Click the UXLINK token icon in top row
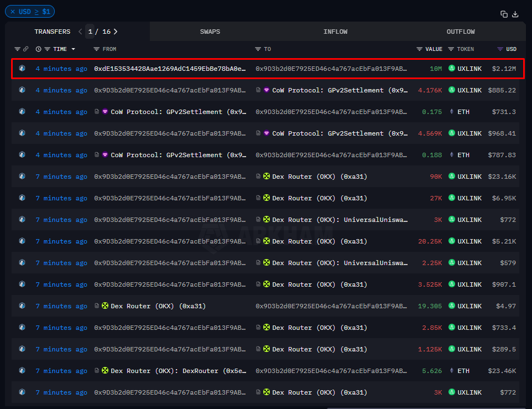Image resolution: width=532 pixels, height=409 pixels. [451, 69]
